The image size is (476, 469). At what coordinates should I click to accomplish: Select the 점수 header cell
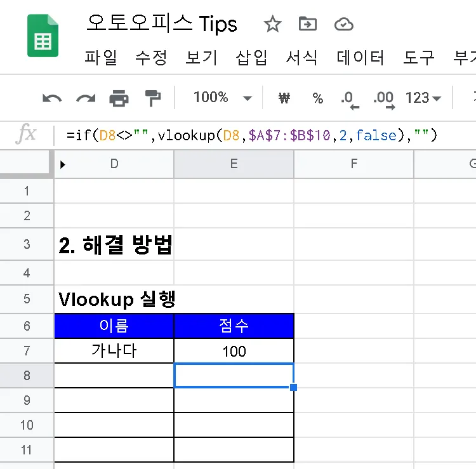(234, 326)
